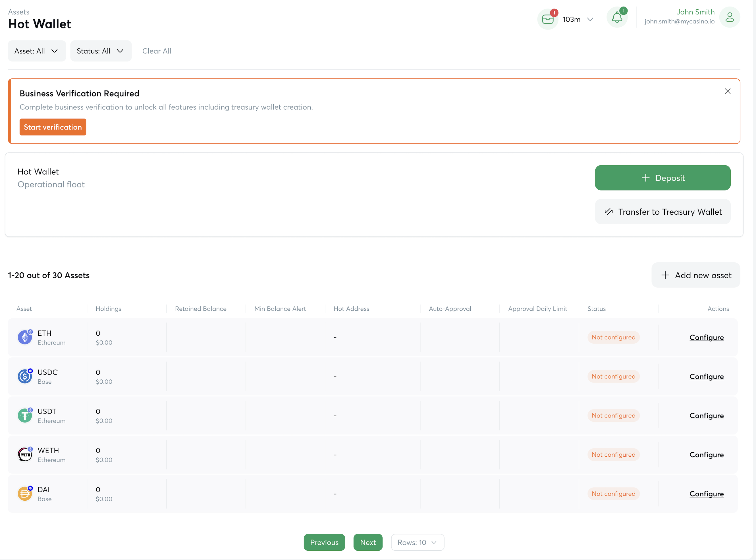Click the USDC Base coin icon

point(25,376)
